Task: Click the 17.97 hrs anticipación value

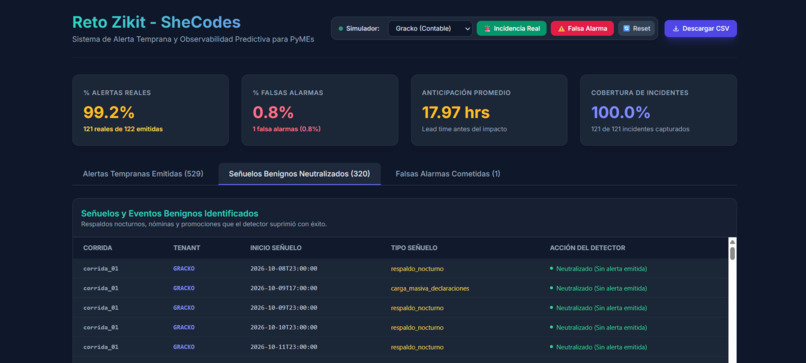Action: click(456, 112)
